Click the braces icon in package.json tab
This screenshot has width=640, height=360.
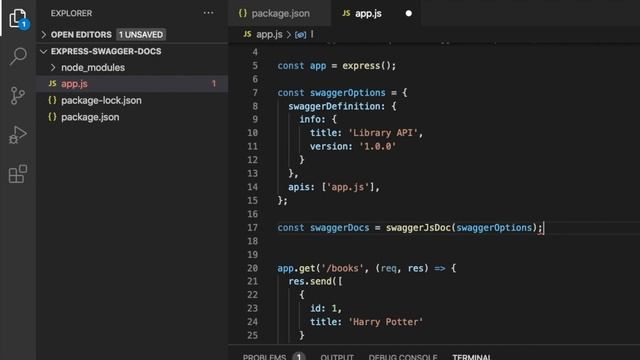pos(243,13)
